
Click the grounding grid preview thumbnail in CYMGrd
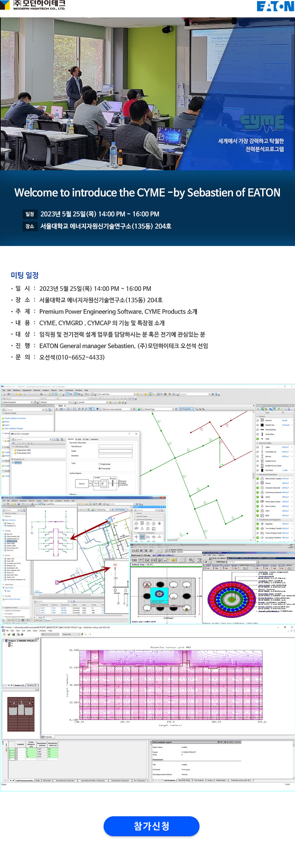coord(21,714)
